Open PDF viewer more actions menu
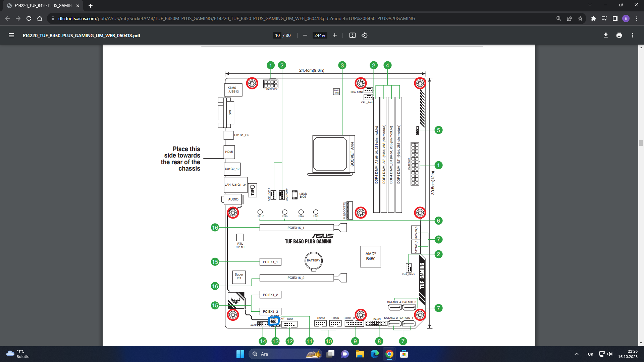This screenshot has width=644, height=362. [632, 35]
